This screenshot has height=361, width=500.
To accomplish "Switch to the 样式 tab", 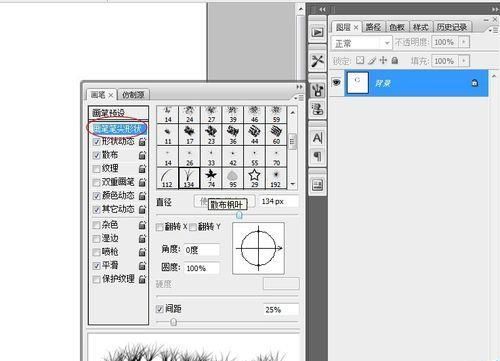I will (x=420, y=27).
